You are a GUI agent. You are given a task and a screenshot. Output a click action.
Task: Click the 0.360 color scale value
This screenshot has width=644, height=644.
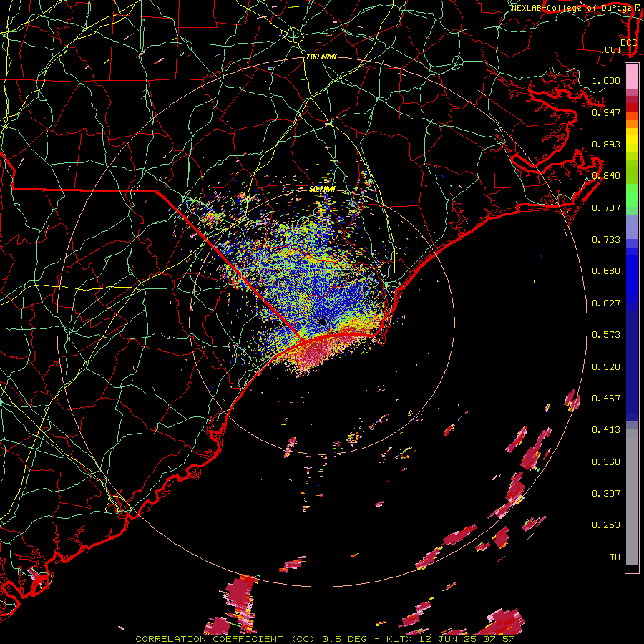(x=606, y=462)
